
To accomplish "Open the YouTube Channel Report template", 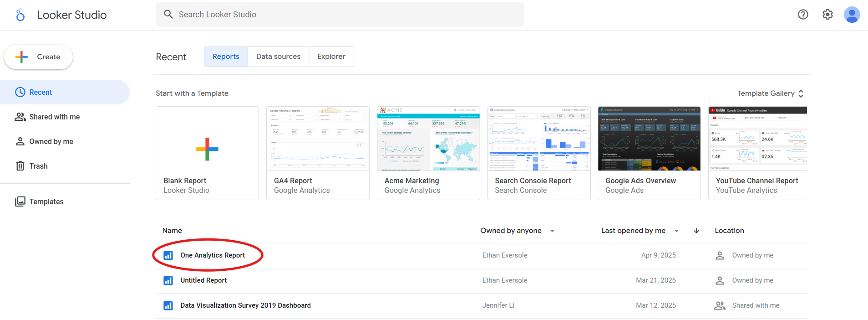I will 758,153.
